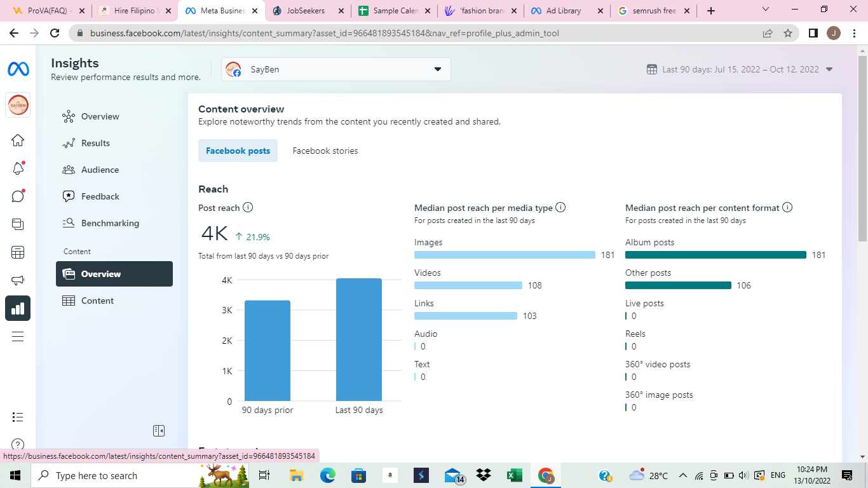Select the Last 90 days chart bar
Viewport: 868px width, 488px height.
[359, 339]
